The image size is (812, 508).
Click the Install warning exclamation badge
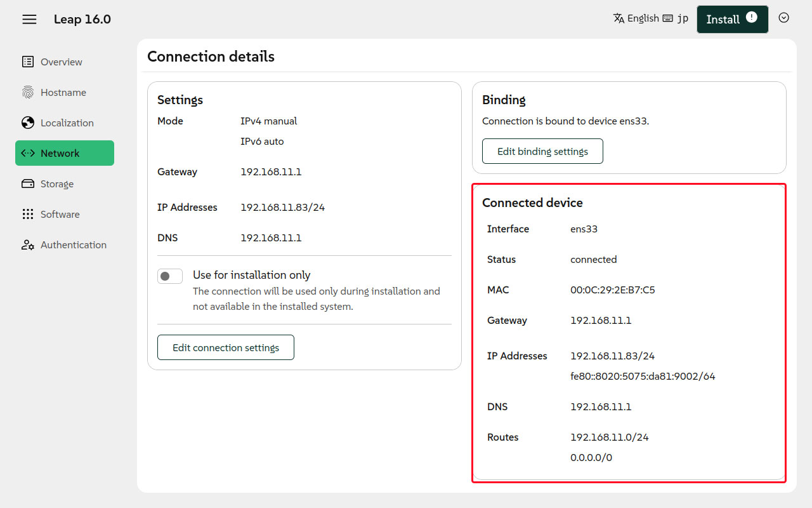(752, 17)
